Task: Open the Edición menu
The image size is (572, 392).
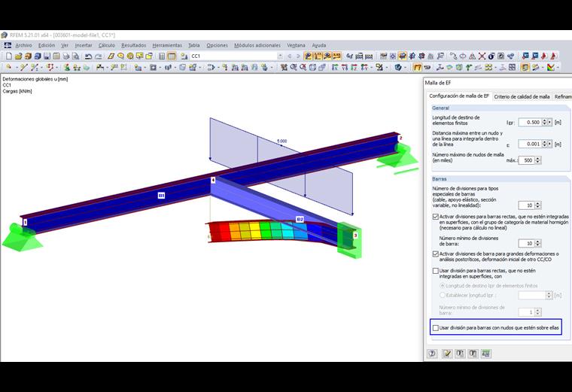Action: 47,45
